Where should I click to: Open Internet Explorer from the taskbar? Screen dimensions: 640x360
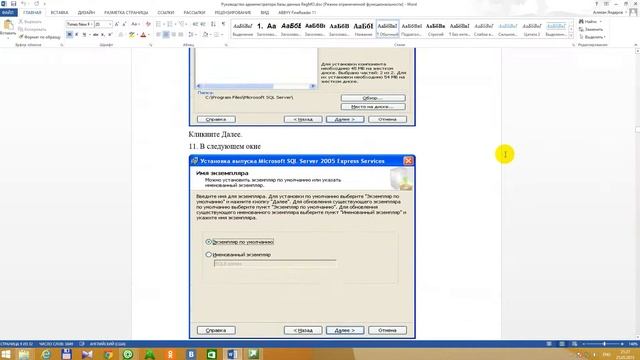coord(45,354)
